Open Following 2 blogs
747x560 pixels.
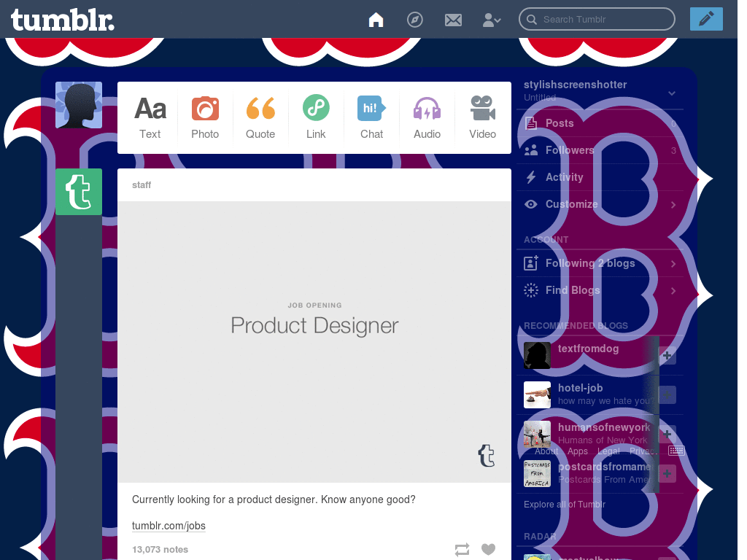(600, 263)
